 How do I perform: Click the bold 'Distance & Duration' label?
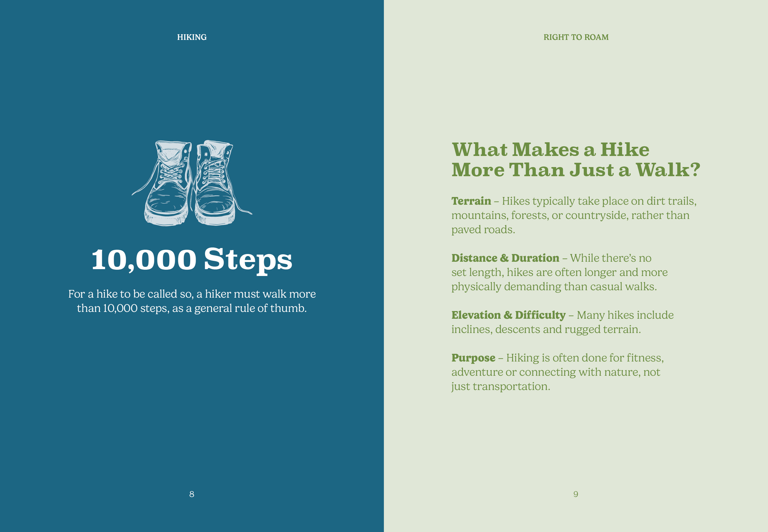(x=505, y=258)
